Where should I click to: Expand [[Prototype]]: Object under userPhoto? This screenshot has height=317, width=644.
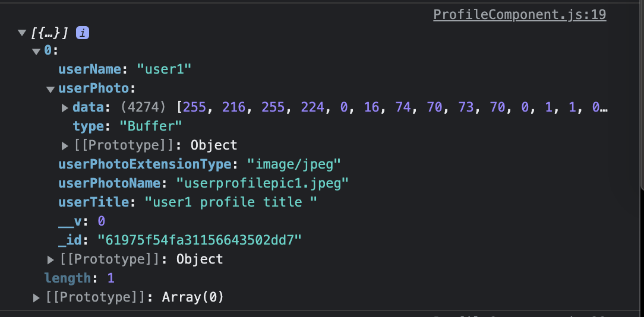pos(65,146)
